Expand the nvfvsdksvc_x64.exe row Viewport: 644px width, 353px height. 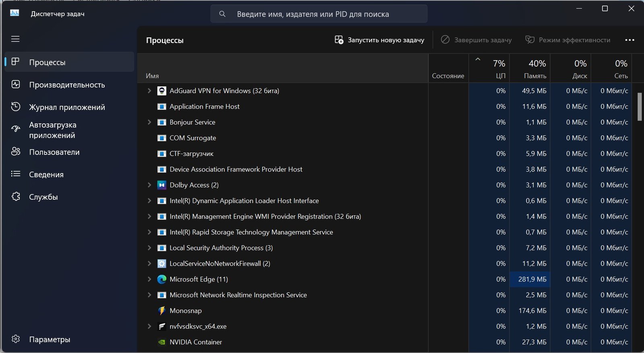point(149,326)
